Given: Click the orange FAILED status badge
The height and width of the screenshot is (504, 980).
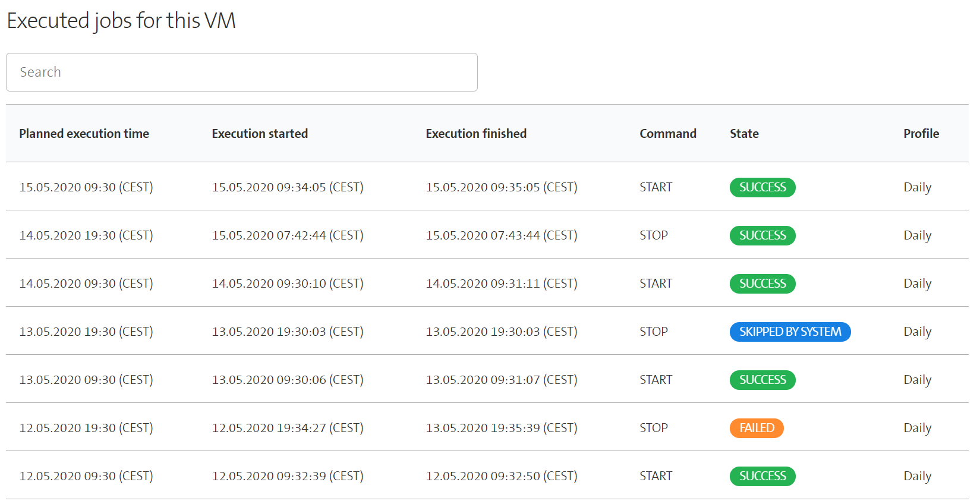Looking at the screenshot, I should 756,428.
